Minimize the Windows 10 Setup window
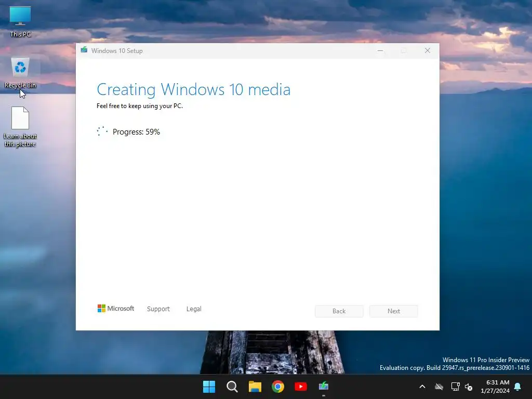532x399 pixels. click(x=380, y=50)
